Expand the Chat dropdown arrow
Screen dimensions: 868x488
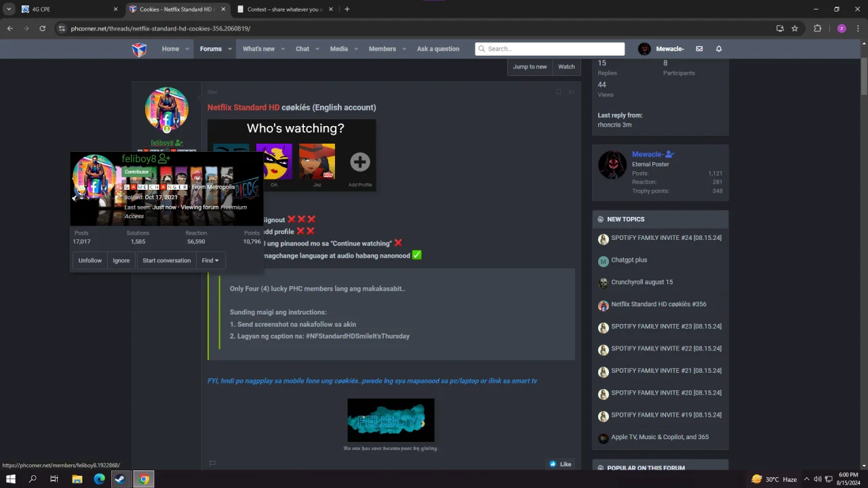pyautogui.click(x=317, y=49)
